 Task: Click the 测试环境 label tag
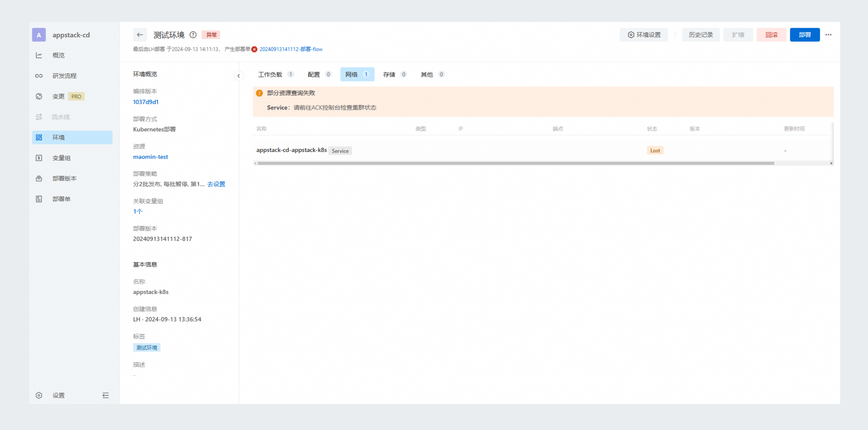tap(146, 347)
